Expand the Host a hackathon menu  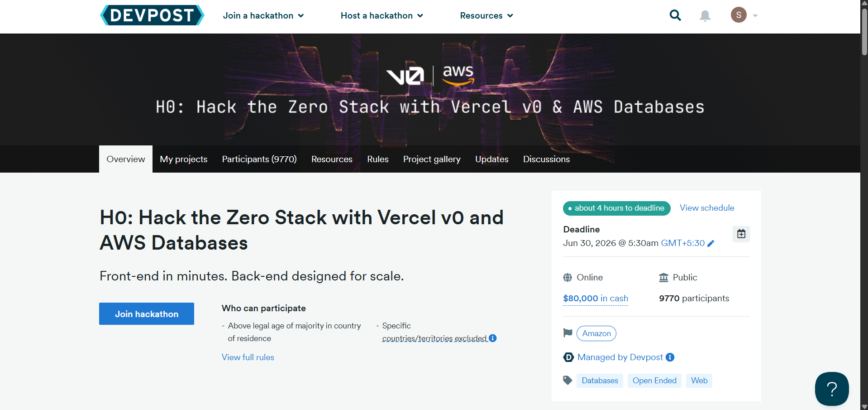(x=382, y=15)
